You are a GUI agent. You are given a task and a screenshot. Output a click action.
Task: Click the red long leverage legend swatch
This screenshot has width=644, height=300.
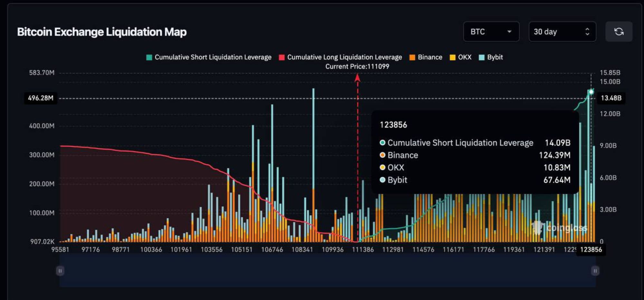pos(282,58)
